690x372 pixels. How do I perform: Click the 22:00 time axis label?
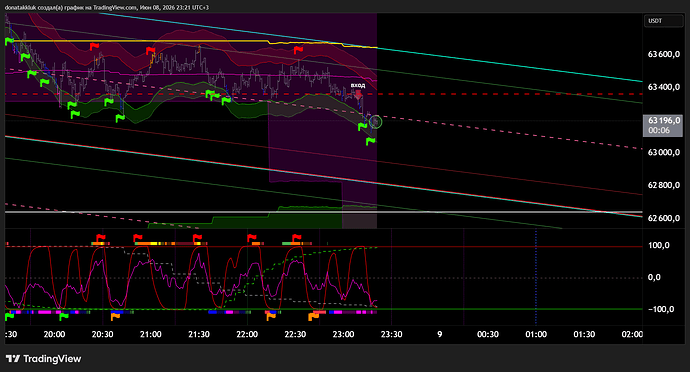(247, 335)
